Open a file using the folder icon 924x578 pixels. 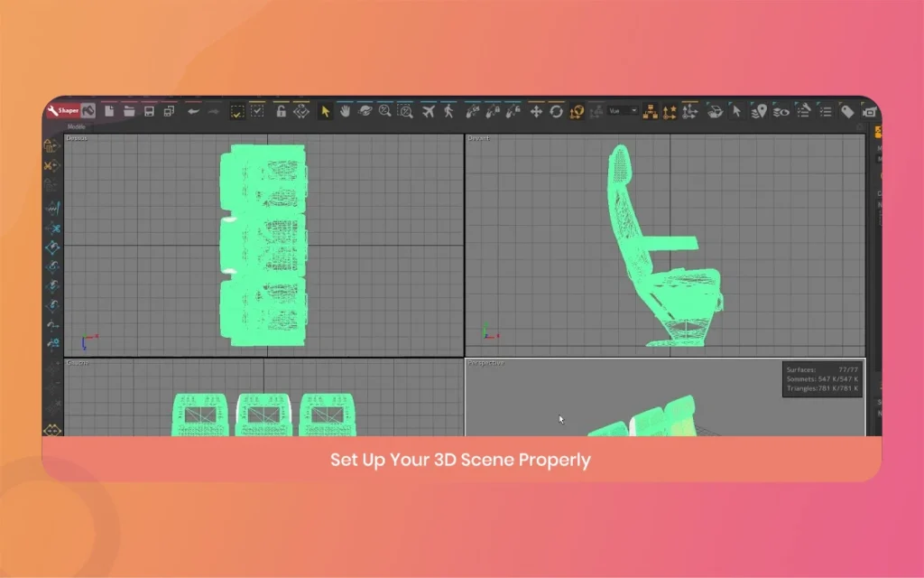pyautogui.click(x=129, y=111)
